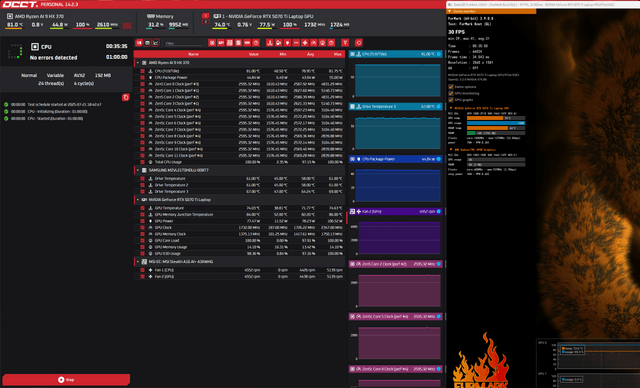Uncheck the GPU Power sensor checkbox
Screen dimensions: 640x388
pos(142,221)
